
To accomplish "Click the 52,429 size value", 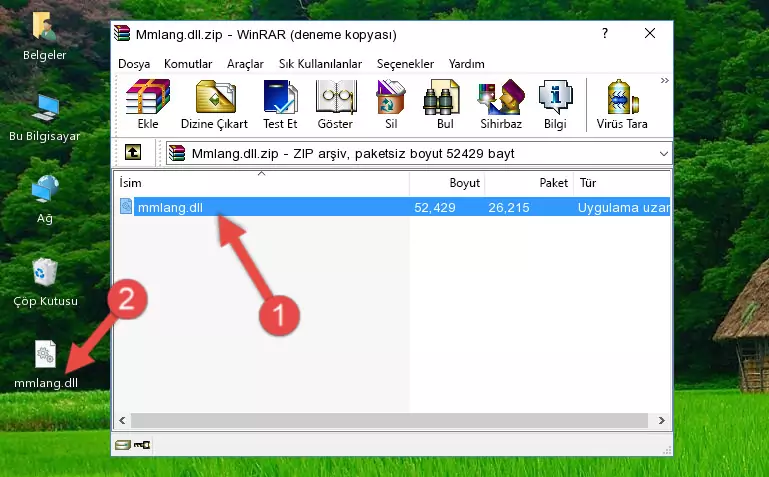I will [x=435, y=208].
